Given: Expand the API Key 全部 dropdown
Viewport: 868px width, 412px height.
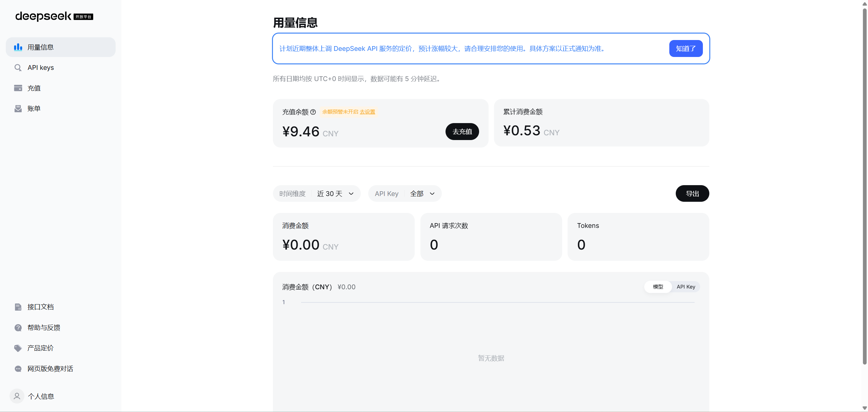Looking at the screenshot, I should tap(405, 194).
